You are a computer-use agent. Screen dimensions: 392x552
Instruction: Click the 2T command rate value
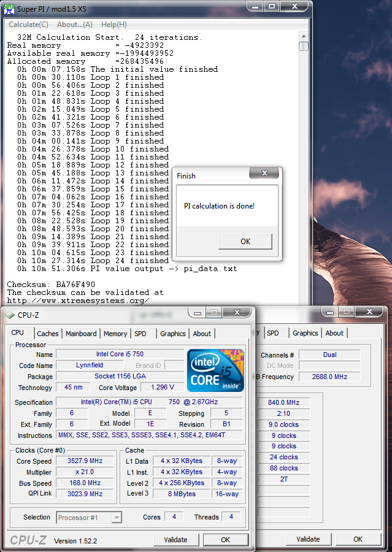click(x=283, y=479)
